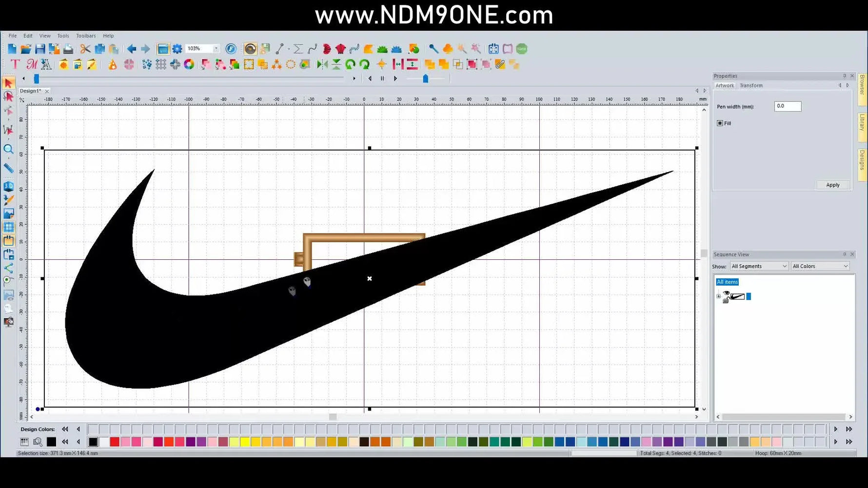868x488 pixels.
Task: Open the File menu
Action: (13, 36)
